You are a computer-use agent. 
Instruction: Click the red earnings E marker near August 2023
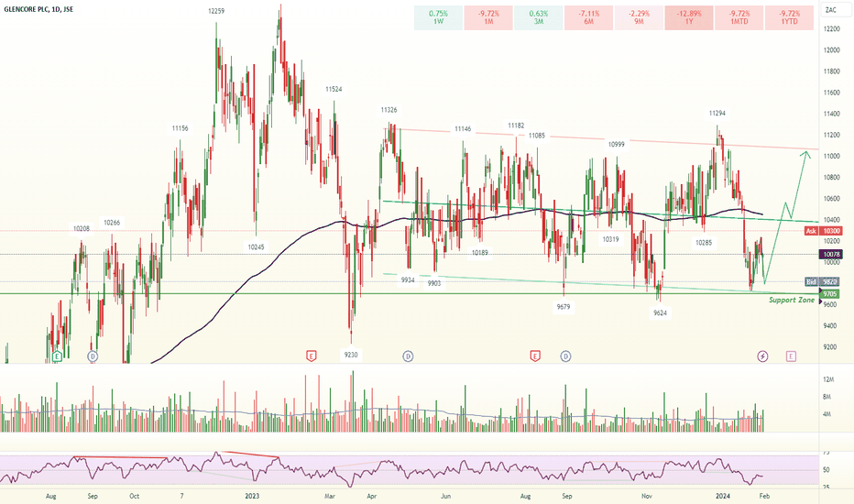535,356
